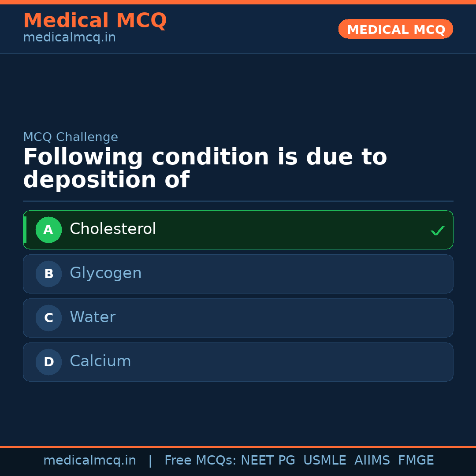476x476 pixels.
Task: Open the NEET PG category
Action: pos(268,460)
